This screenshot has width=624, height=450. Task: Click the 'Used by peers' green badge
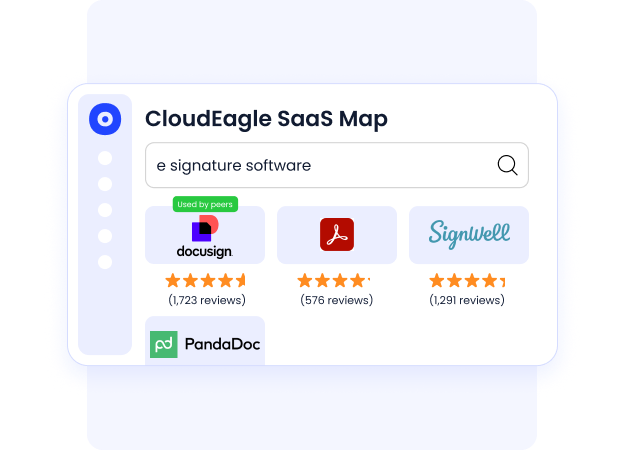(x=205, y=204)
